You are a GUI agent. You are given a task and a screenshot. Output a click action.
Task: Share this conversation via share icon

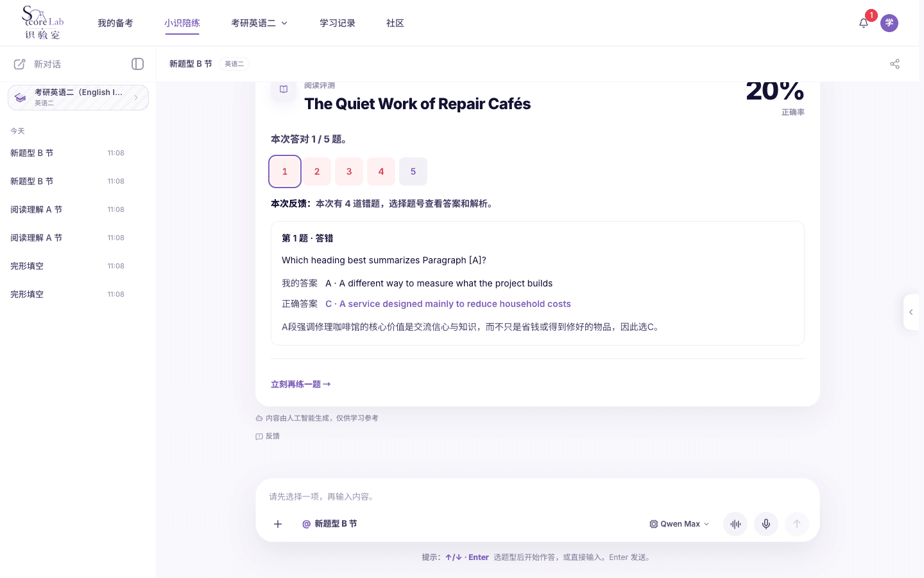point(895,64)
